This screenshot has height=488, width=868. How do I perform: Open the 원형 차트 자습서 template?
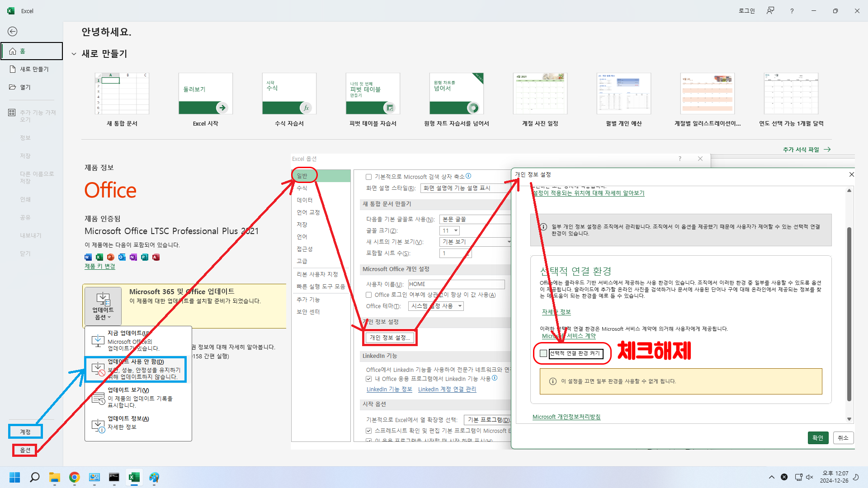pyautogui.click(x=457, y=99)
